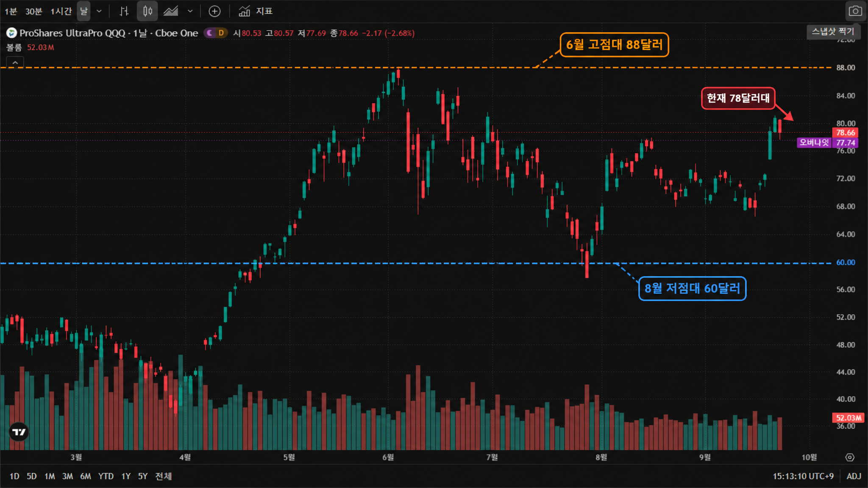Viewport: 868px width, 488px height.
Task: Select the YTD range tab
Action: tap(106, 476)
